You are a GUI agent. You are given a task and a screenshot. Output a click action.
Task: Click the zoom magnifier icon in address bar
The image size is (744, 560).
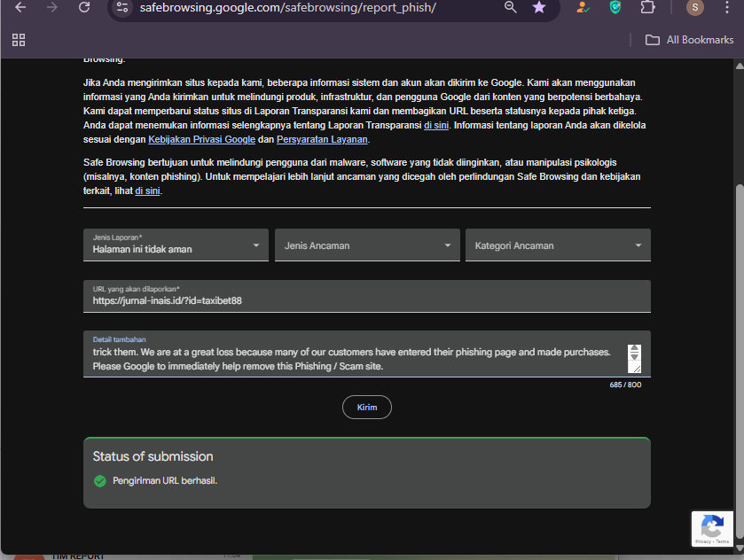(510, 6)
